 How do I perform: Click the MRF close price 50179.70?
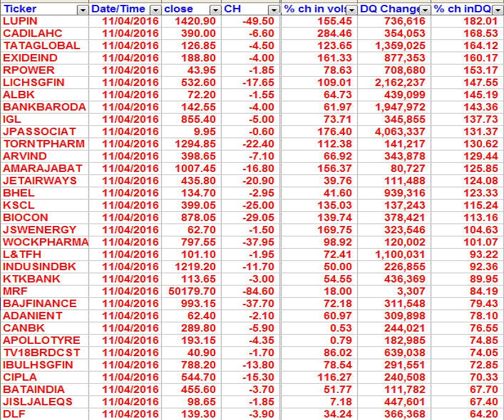pos(192,291)
